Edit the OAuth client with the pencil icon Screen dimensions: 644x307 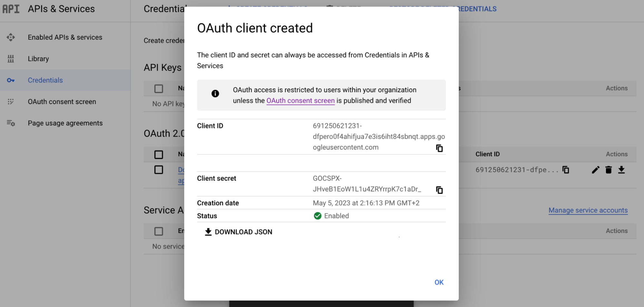coord(595,170)
